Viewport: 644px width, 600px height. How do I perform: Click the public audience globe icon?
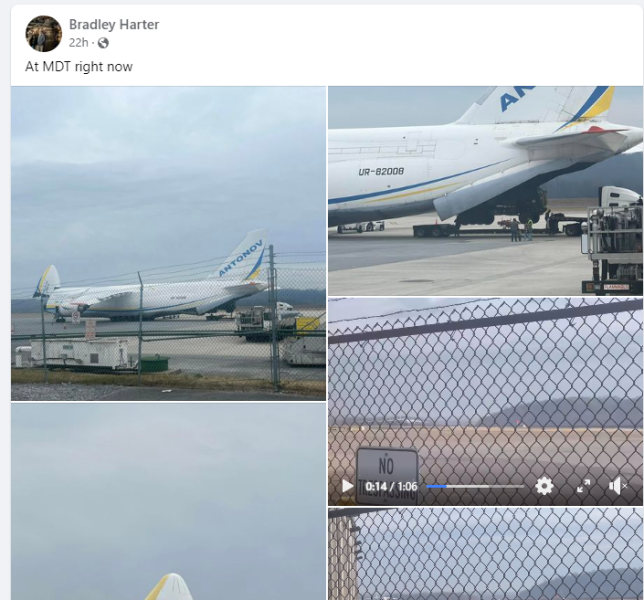tap(103, 43)
